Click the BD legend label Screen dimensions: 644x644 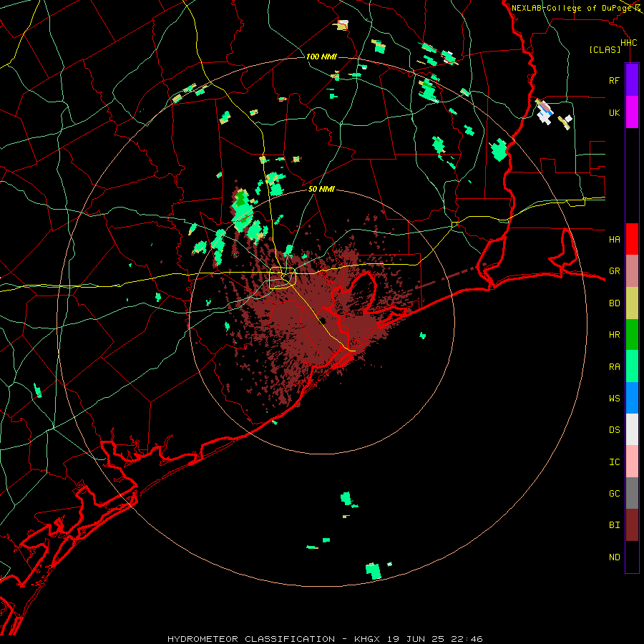(x=614, y=303)
